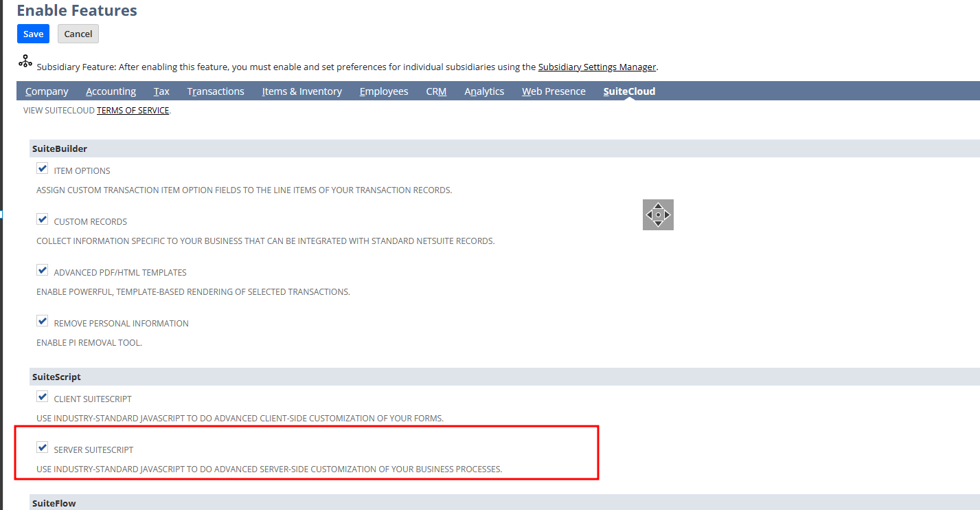The height and width of the screenshot is (510, 980).
Task: Uncheck the Client SuiteScript checkbox
Action: coord(43,397)
